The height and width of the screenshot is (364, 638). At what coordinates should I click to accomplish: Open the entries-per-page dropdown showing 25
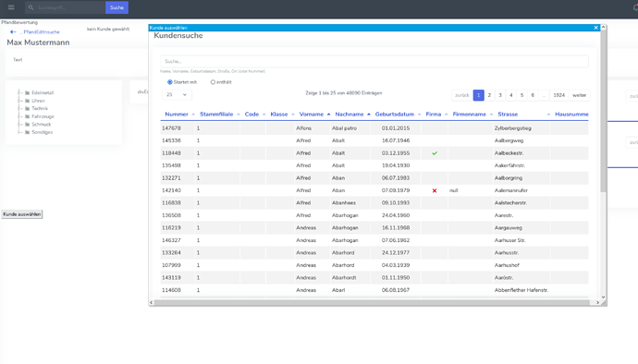click(177, 95)
